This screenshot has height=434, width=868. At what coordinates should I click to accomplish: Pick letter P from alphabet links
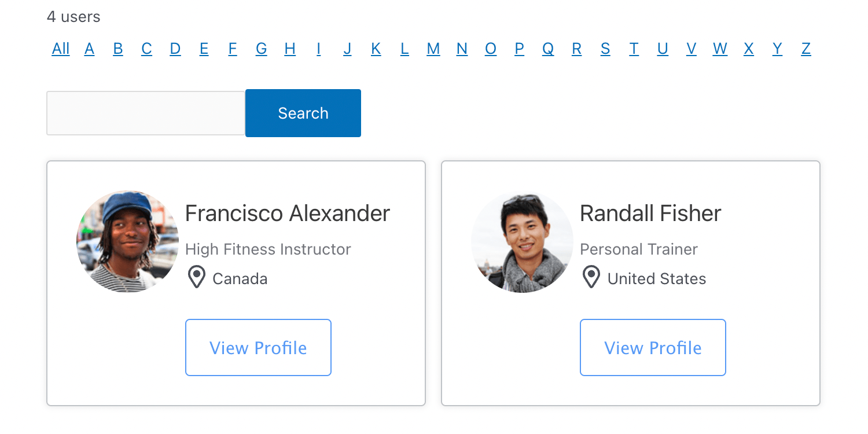(519, 49)
